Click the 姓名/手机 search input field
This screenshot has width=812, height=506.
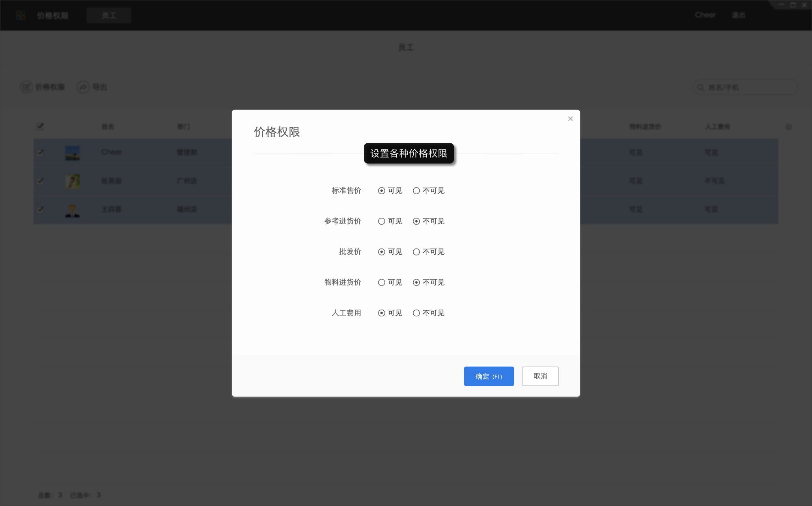[751, 87]
